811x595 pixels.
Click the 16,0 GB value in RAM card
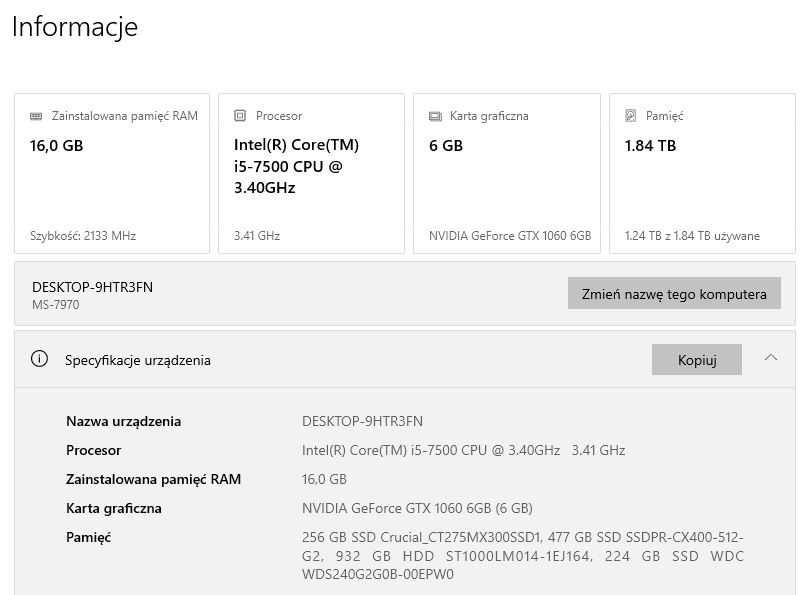coord(56,145)
